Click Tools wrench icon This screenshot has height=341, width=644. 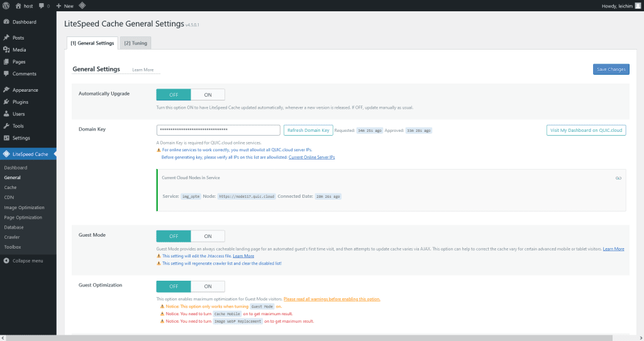(x=6, y=126)
